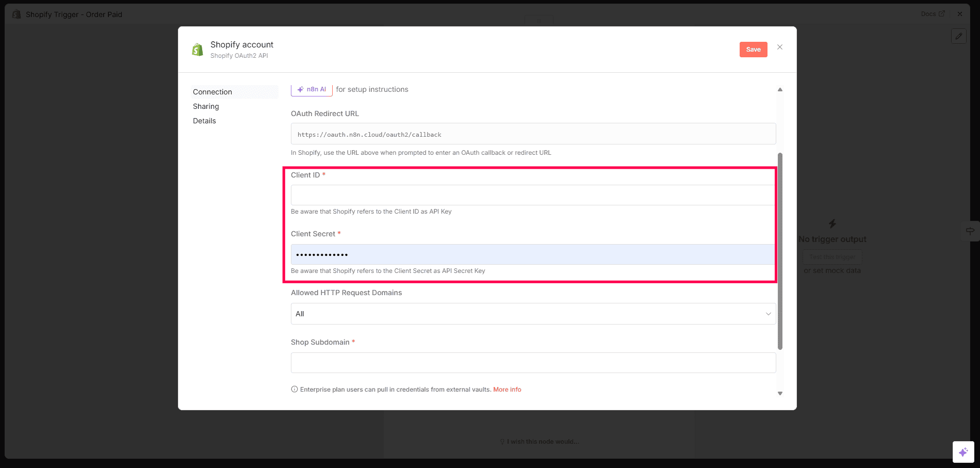This screenshot has height=468, width=980.
Task: Click into the Client ID field
Action: [x=532, y=195]
